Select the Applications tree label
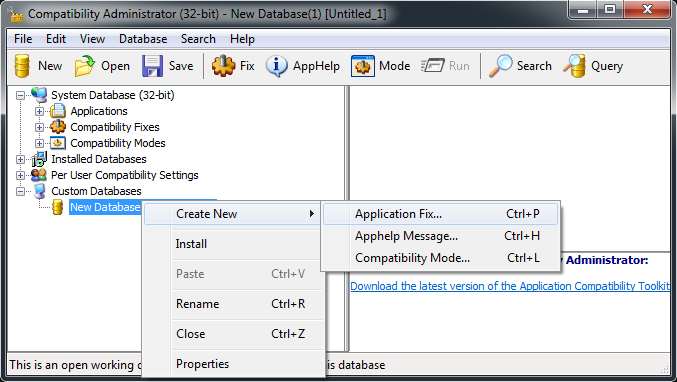 pyautogui.click(x=99, y=111)
